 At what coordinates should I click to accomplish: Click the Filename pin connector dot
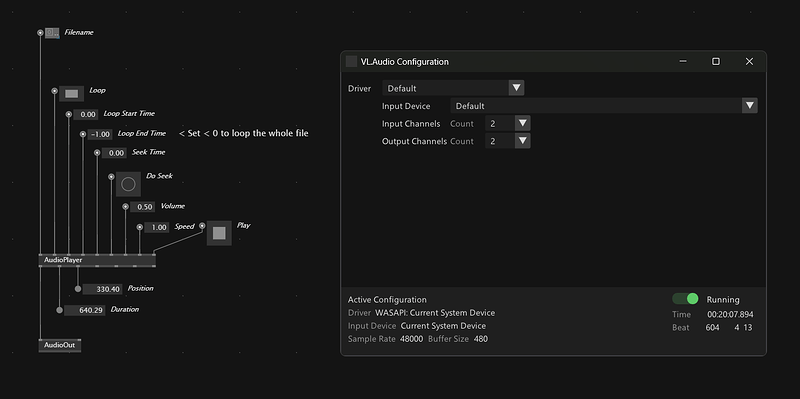40,33
